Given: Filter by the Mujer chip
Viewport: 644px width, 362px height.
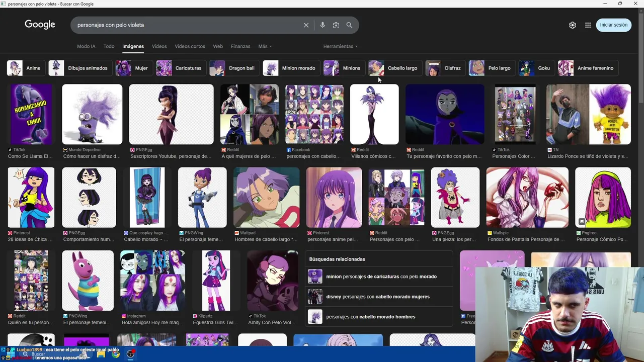Looking at the screenshot, I should coord(134,68).
